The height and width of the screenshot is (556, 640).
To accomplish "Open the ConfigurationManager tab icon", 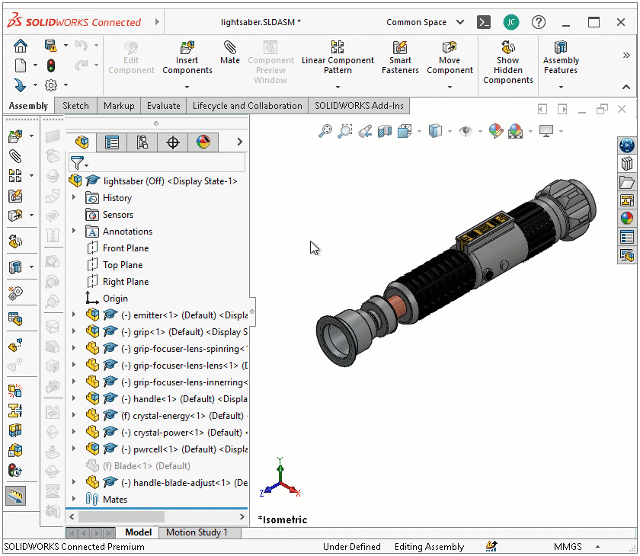I will (x=142, y=142).
